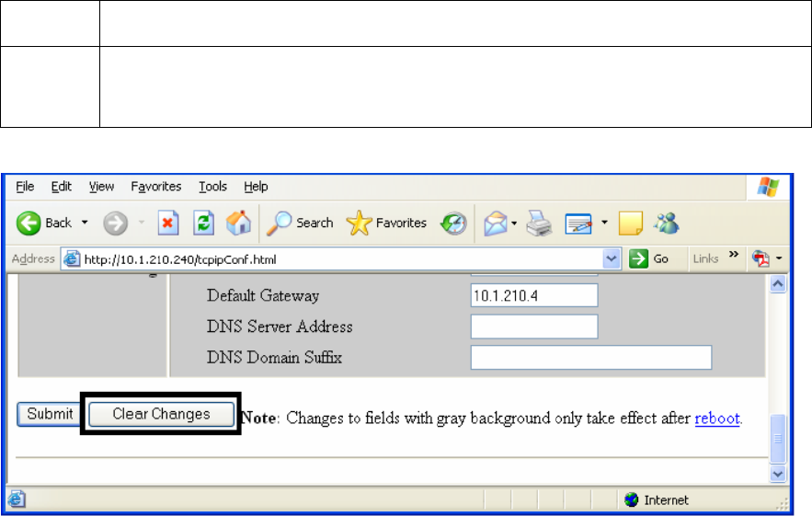Click the Submit button
The height and width of the screenshot is (516, 812).
click(x=49, y=414)
